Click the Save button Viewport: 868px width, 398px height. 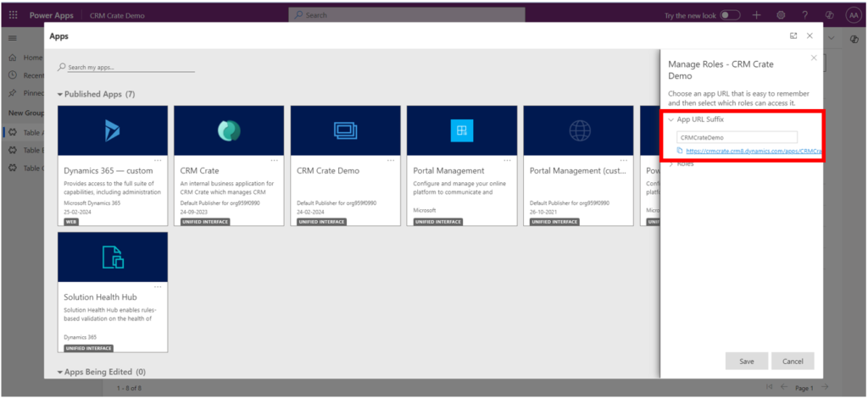pos(747,361)
